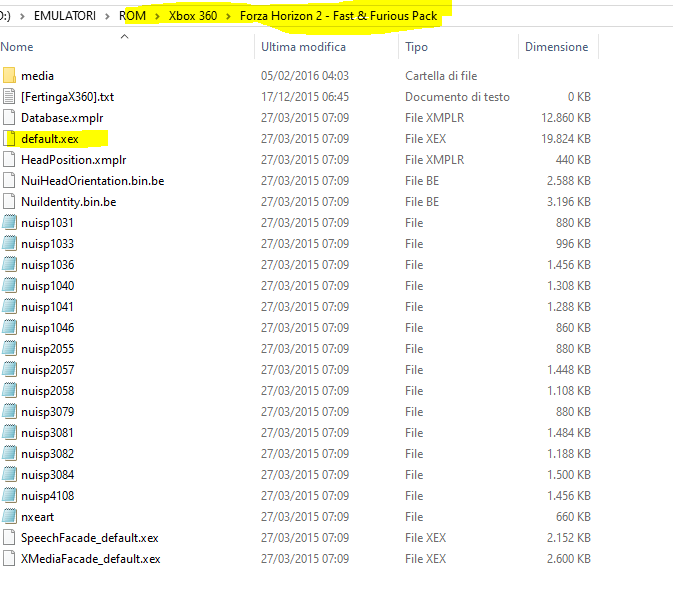The height and width of the screenshot is (609, 673).
Task: Go to ROM folder in breadcrumb
Action: [132, 16]
